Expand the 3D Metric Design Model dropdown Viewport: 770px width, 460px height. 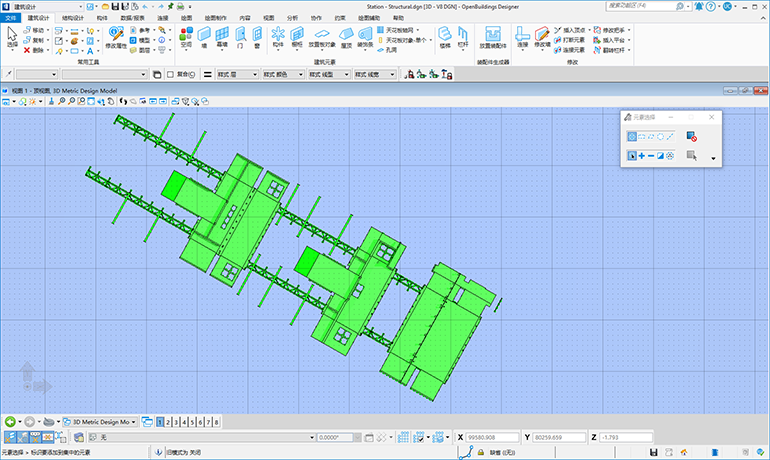(134, 422)
